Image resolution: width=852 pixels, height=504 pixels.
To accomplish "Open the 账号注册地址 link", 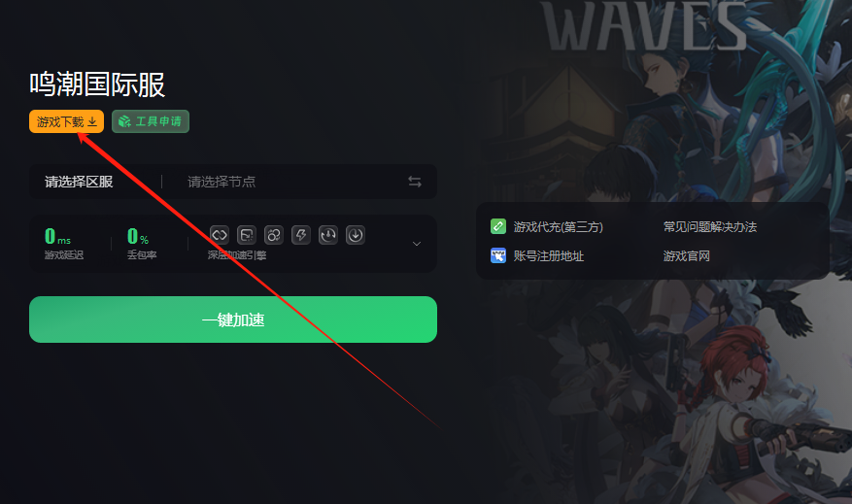I will pyautogui.click(x=548, y=255).
